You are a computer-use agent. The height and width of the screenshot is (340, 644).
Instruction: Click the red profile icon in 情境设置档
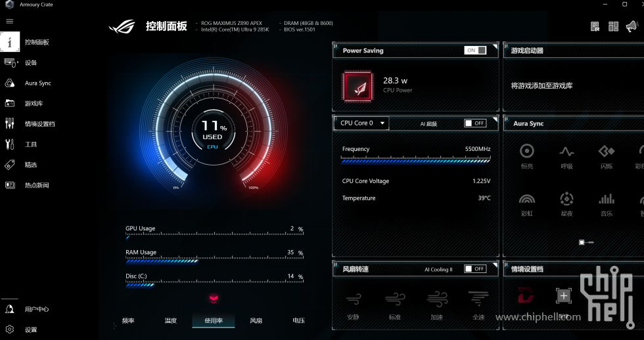[526, 296]
